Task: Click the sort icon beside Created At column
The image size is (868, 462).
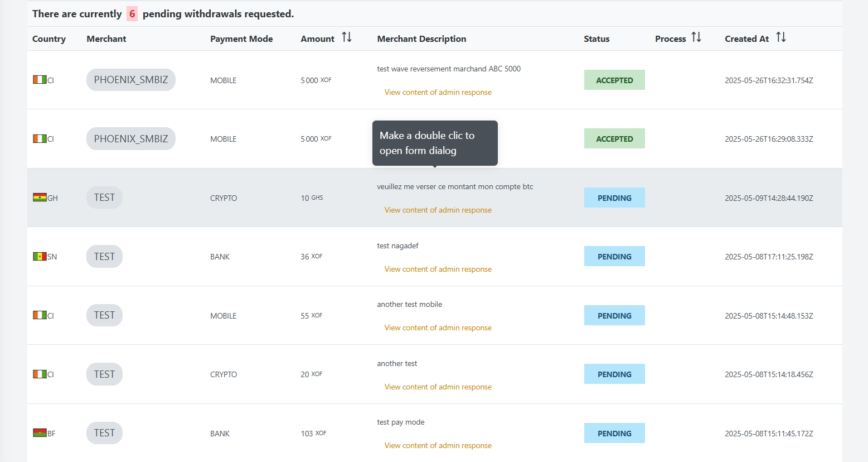Action: click(780, 37)
